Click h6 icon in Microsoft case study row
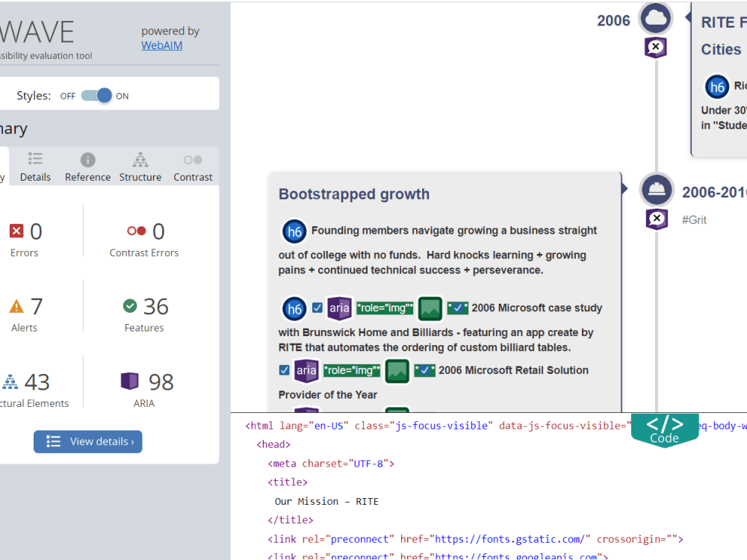Viewport: 747px width, 560px height. [294, 308]
